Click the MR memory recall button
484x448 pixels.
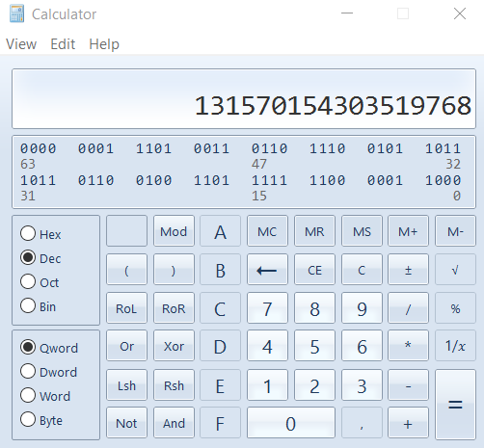314,231
